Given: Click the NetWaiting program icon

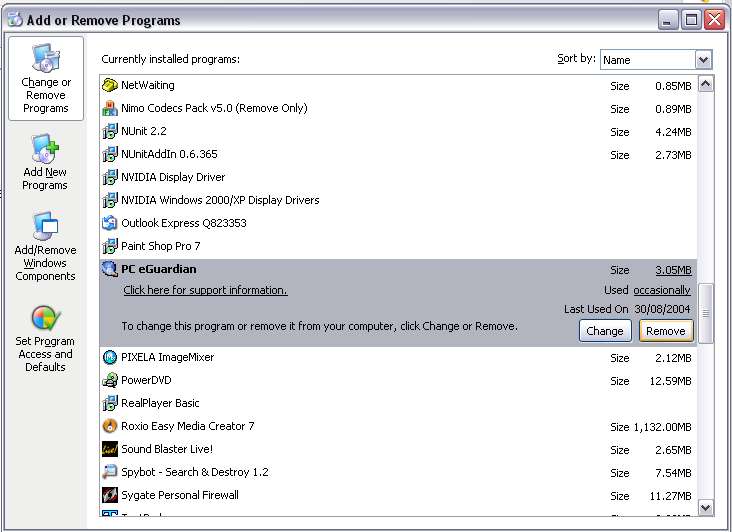Looking at the screenshot, I should (110, 86).
